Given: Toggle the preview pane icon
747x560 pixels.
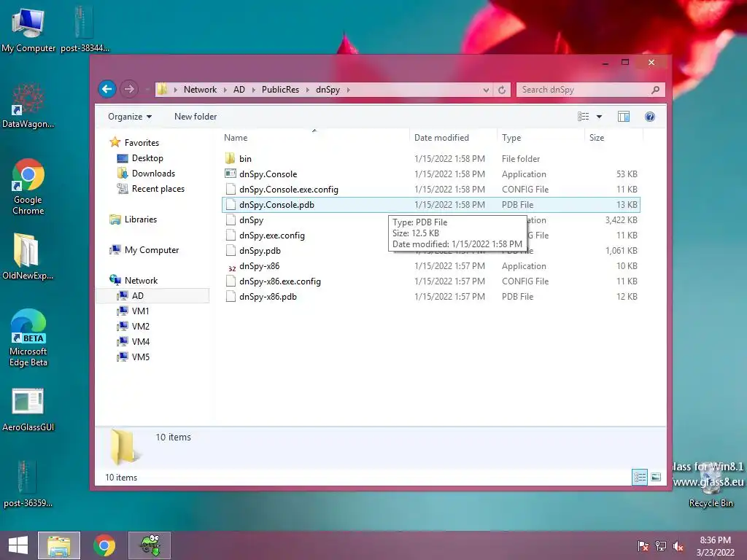Looking at the screenshot, I should coord(623,117).
